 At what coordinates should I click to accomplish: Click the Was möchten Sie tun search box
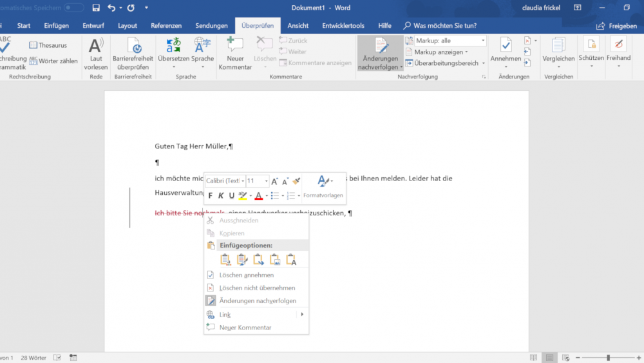[440, 26]
